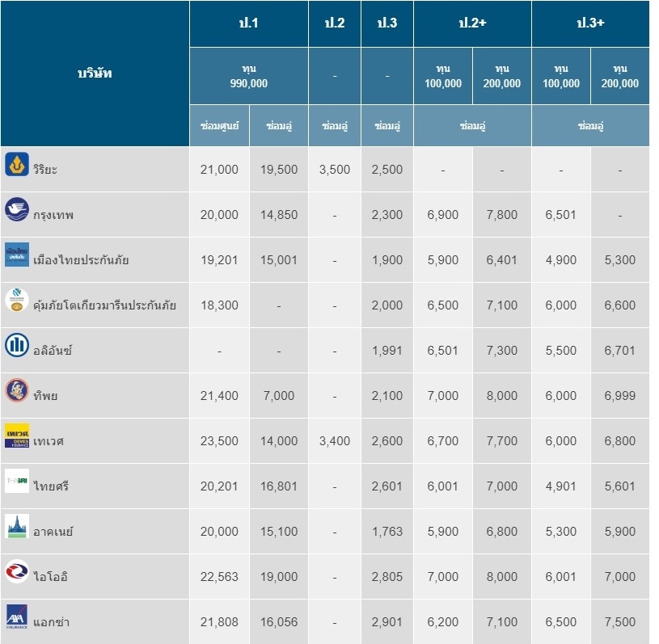Viewport: 659px width, 644px height.
Task: Click company name วิริยะ
Action: point(45,170)
